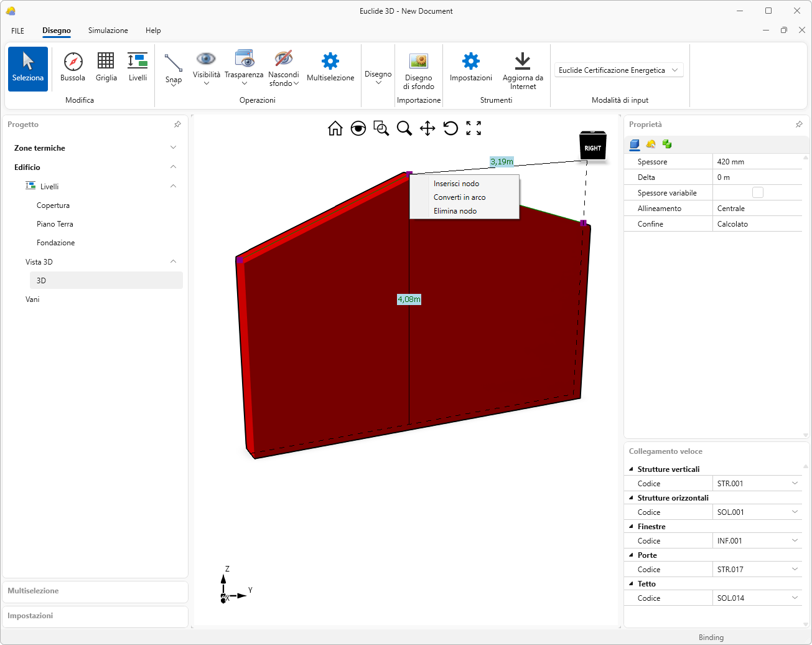The image size is (812, 645).
Task: Expand the Zone termiche section
Action: [173, 148]
